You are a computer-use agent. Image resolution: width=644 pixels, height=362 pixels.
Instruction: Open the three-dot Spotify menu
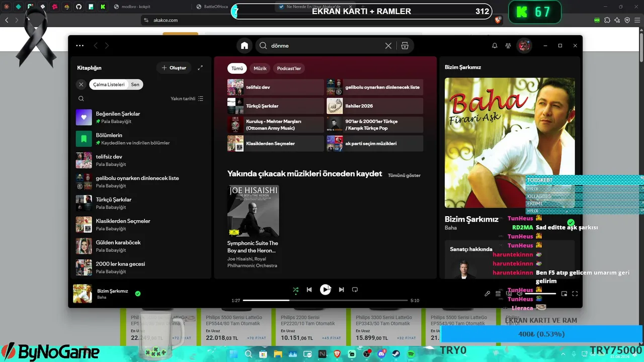click(80, 46)
